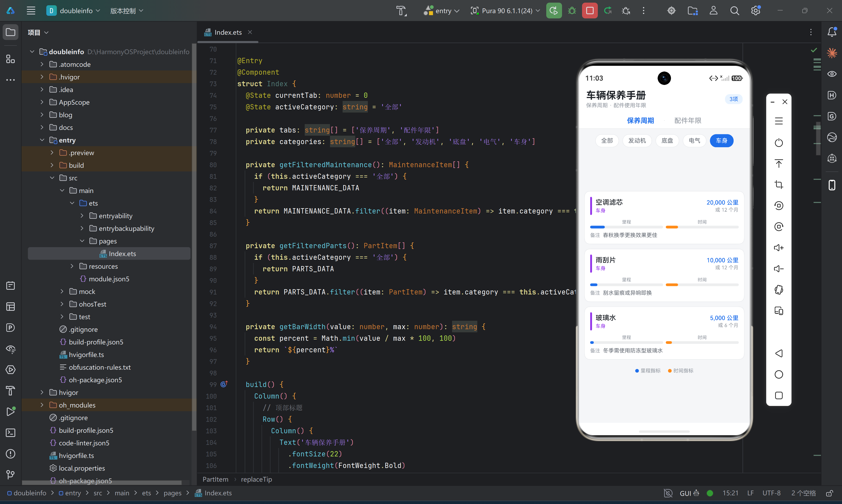Open notifications bell in right sidebar

coord(832,32)
